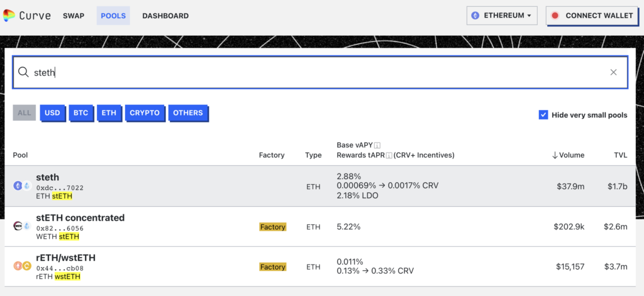
Task: Filter pools by CRYPTO
Action: pyautogui.click(x=145, y=113)
